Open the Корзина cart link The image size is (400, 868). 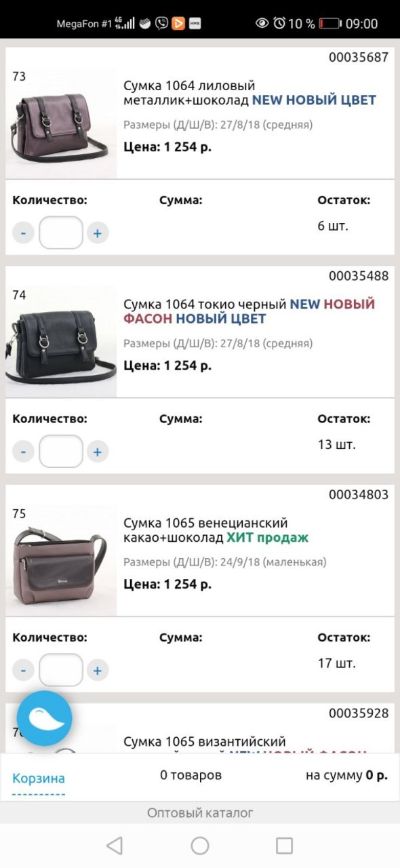(x=39, y=778)
